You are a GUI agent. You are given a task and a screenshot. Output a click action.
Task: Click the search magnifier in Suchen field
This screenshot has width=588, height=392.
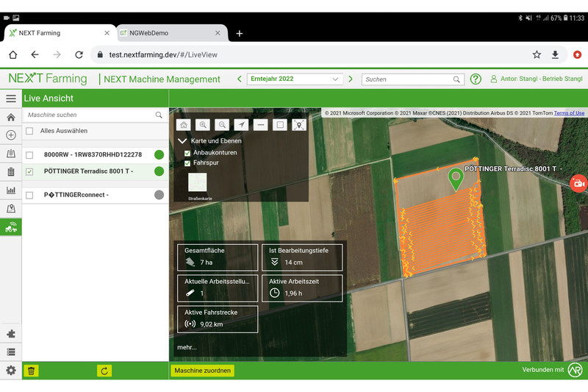point(456,79)
